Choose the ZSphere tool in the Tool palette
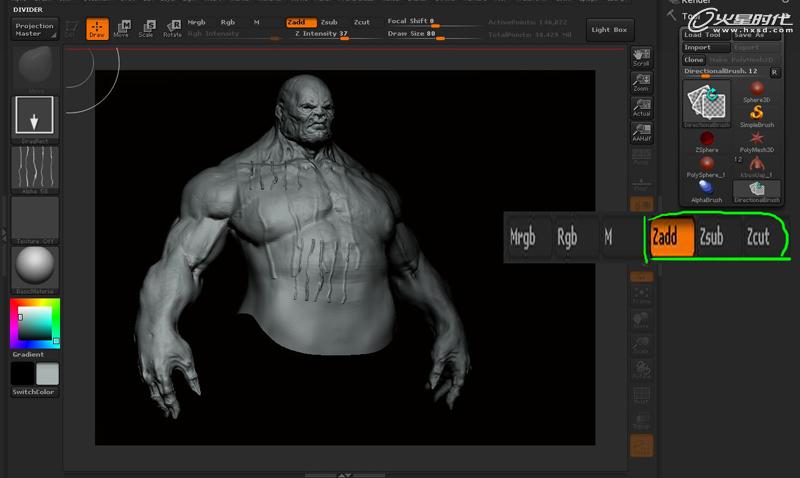This screenshot has width=800, height=478. tap(706, 139)
